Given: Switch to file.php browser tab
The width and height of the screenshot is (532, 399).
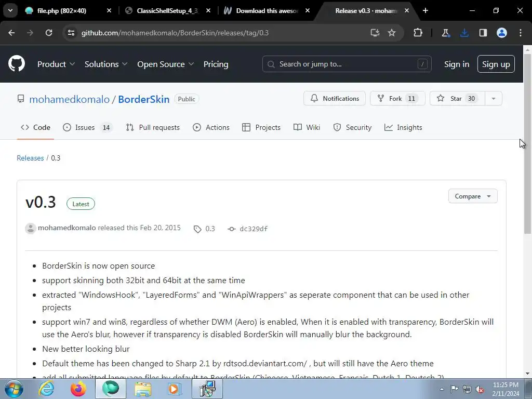Looking at the screenshot, I should click(68, 10).
